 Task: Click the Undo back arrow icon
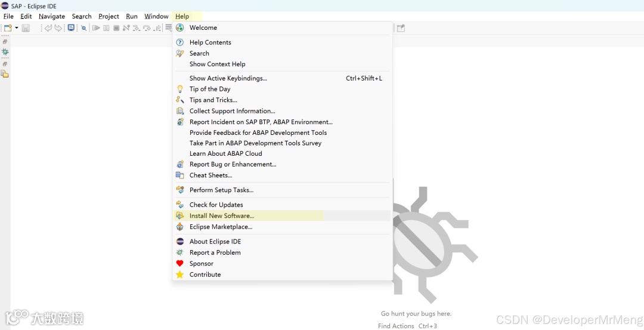click(x=48, y=28)
